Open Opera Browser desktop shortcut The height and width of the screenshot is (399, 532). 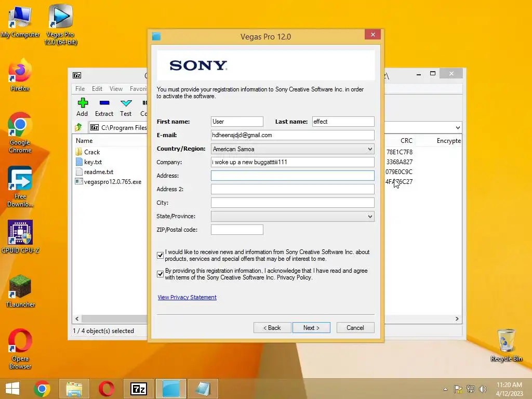point(20,349)
